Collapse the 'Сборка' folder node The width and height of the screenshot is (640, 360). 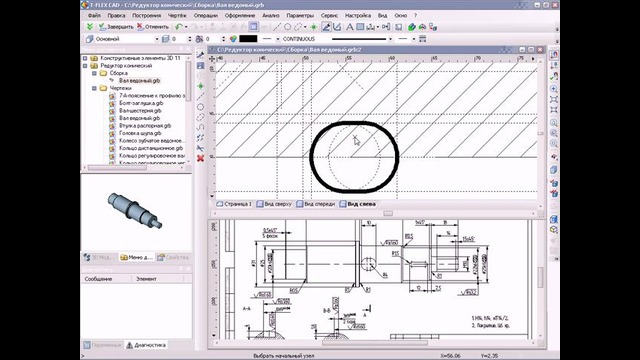(x=94, y=73)
